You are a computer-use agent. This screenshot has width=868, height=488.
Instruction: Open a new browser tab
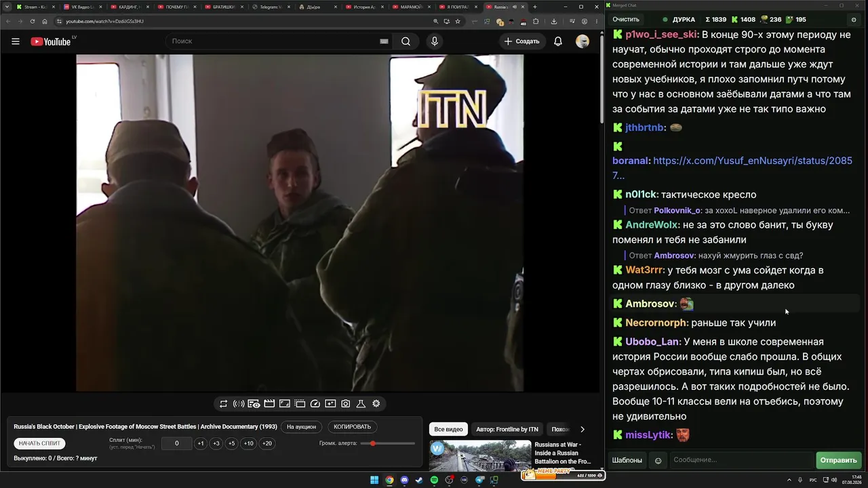tap(535, 7)
